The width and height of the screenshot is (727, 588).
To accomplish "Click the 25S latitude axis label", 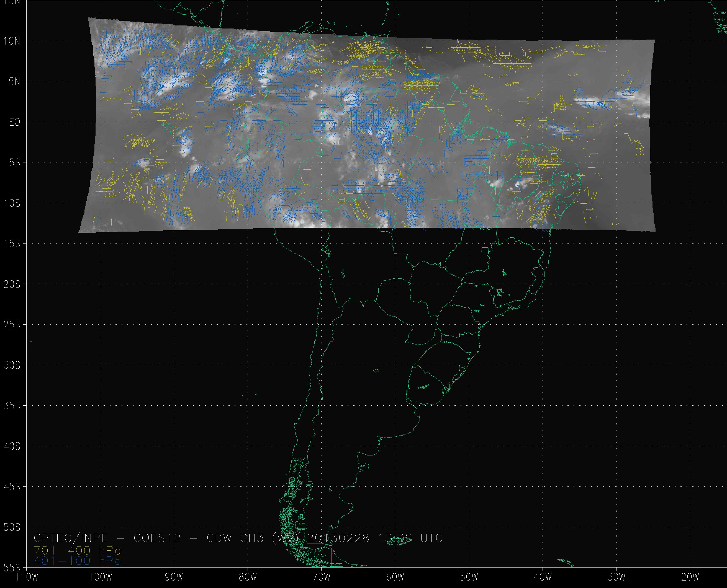I will [12, 325].
